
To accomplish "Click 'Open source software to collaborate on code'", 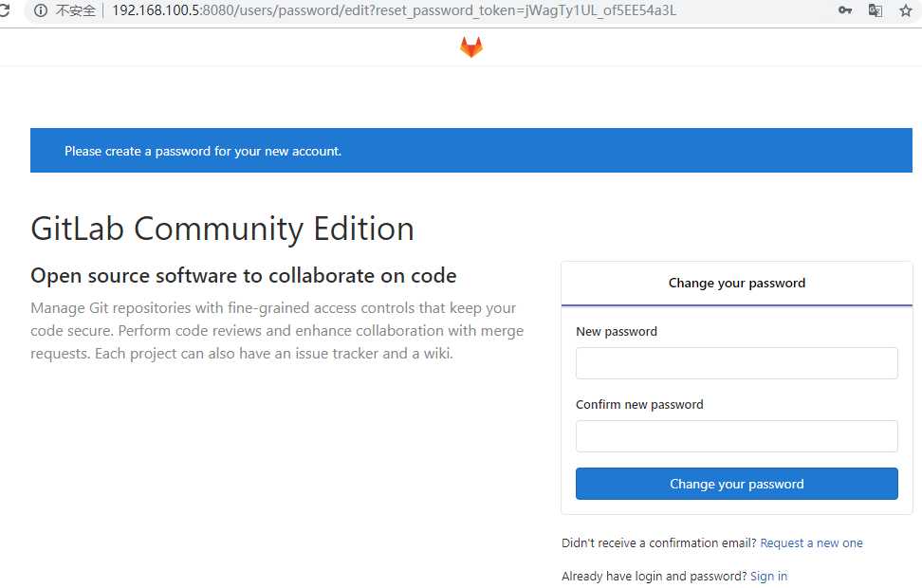I will tap(244, 275).
